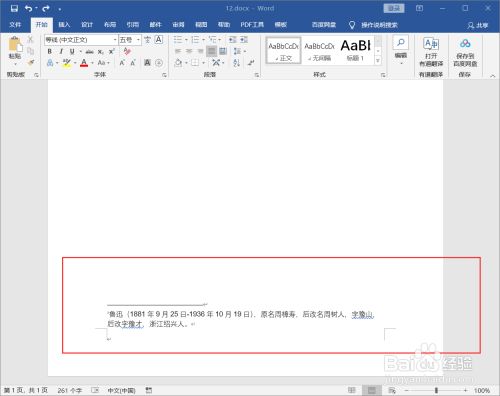
Task: Open the bullet list dropdown arrow
Action: [x=186, y=40]
